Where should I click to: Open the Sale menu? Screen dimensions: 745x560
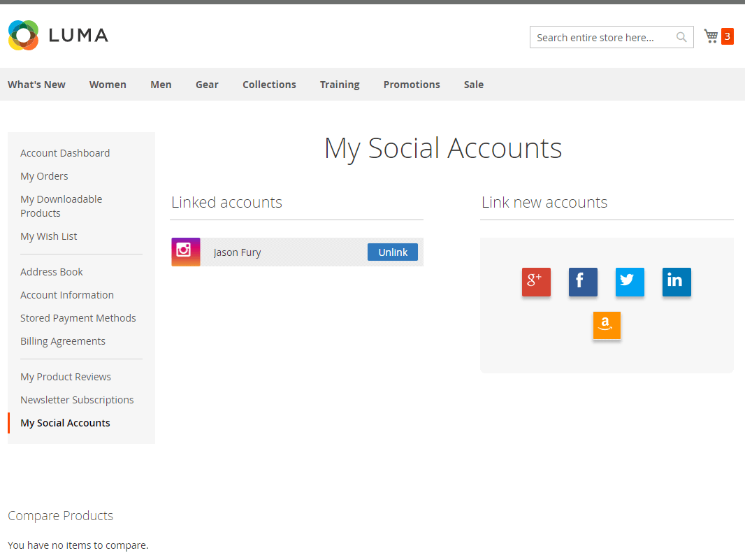[x=474, y=85]
